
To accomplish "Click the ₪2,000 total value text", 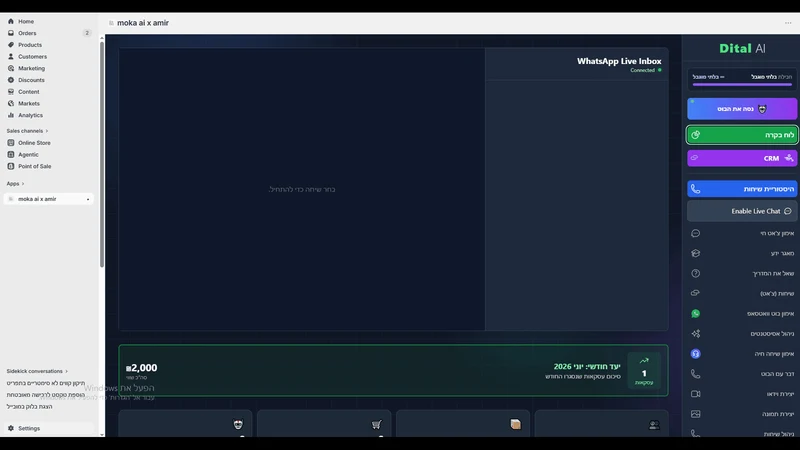I will [x=141, y=368].
